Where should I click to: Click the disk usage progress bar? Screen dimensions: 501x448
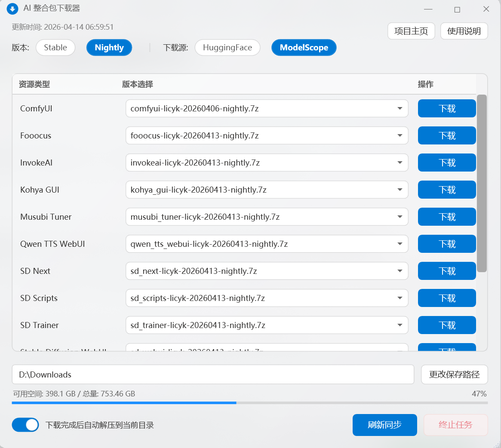(x=250, y=403)
